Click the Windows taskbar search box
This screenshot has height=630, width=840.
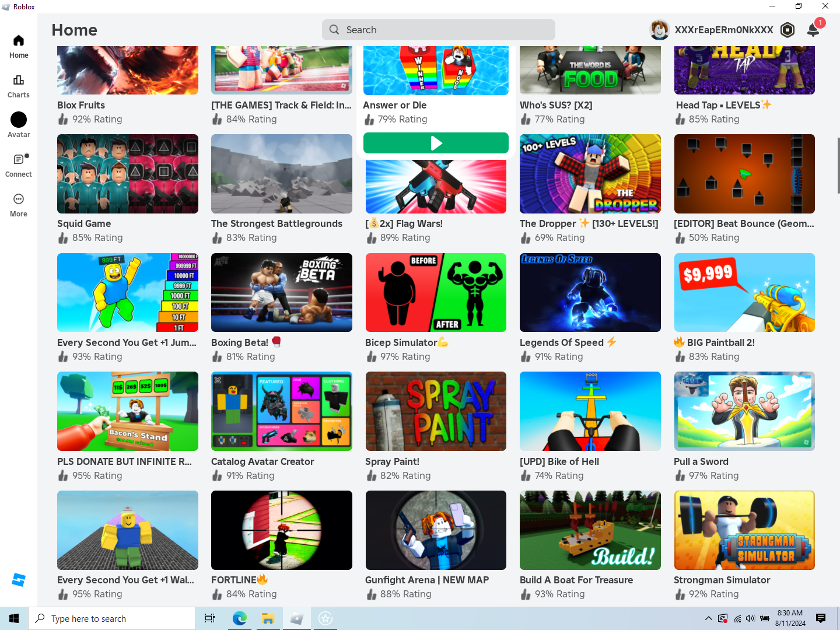pos(112,618)
